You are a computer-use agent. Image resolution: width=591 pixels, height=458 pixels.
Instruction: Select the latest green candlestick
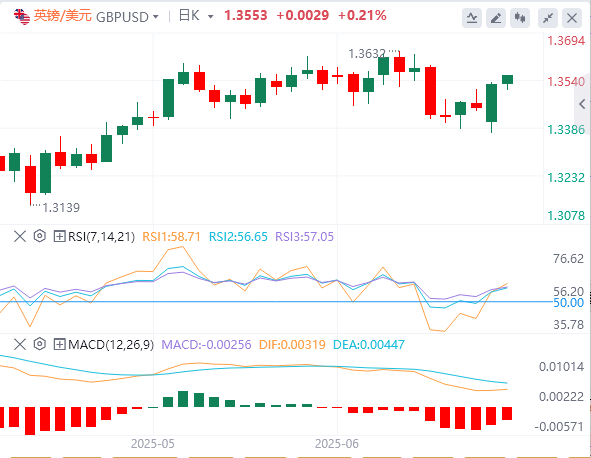[507, 80]
